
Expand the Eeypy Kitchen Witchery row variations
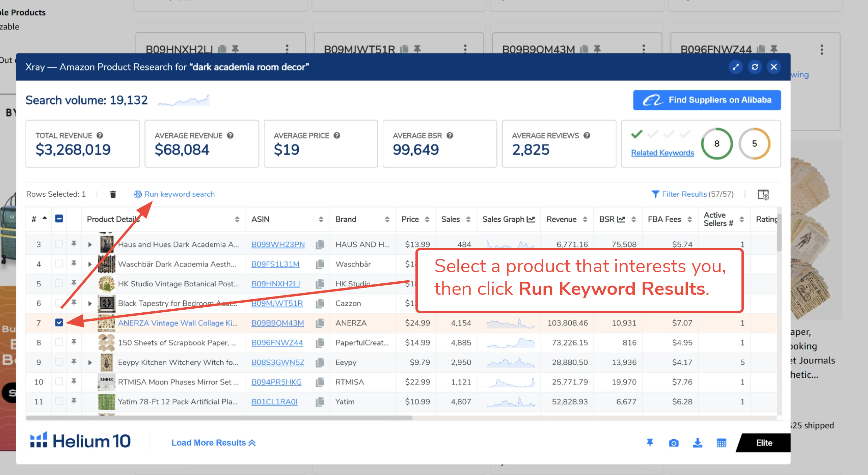point(90,362)
